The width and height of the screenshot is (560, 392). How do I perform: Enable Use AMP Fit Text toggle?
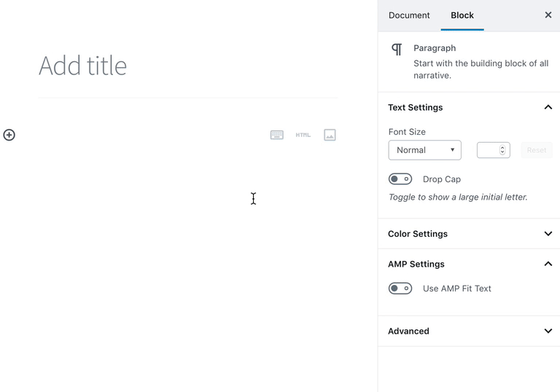click(x=400, y=289)
